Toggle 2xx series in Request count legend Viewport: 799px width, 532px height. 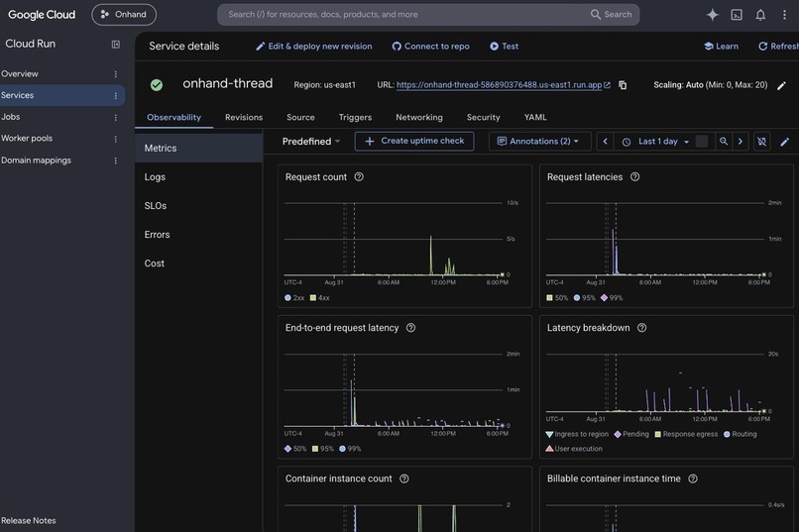point(294,298)
